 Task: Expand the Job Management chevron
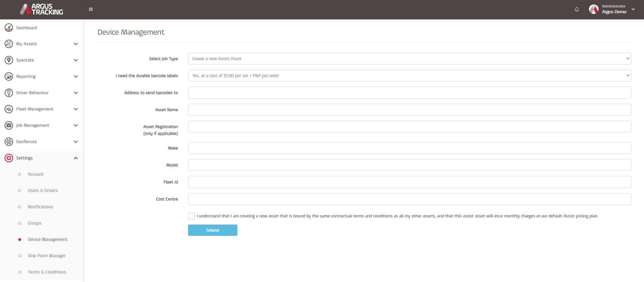[x=76, y=125]
